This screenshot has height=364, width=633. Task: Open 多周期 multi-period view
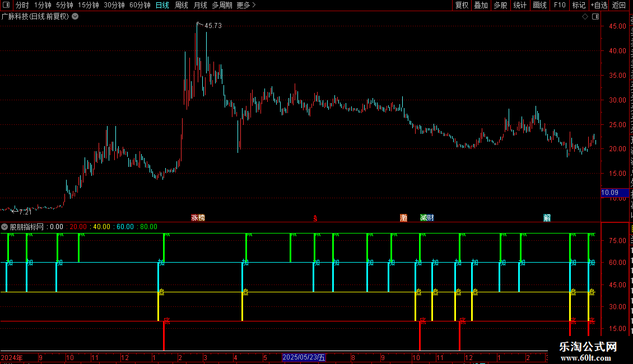(222, 5)
